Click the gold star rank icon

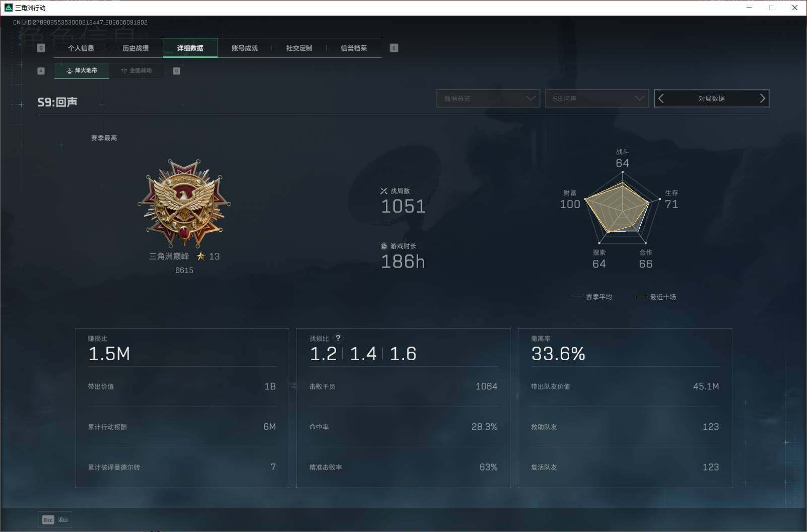[201, 256]
